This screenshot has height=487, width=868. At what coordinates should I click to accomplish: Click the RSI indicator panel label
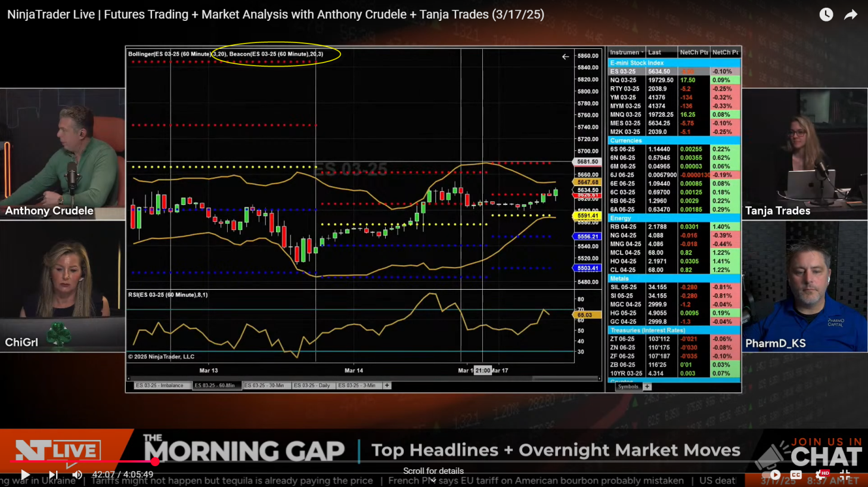(x=168, y=294)
